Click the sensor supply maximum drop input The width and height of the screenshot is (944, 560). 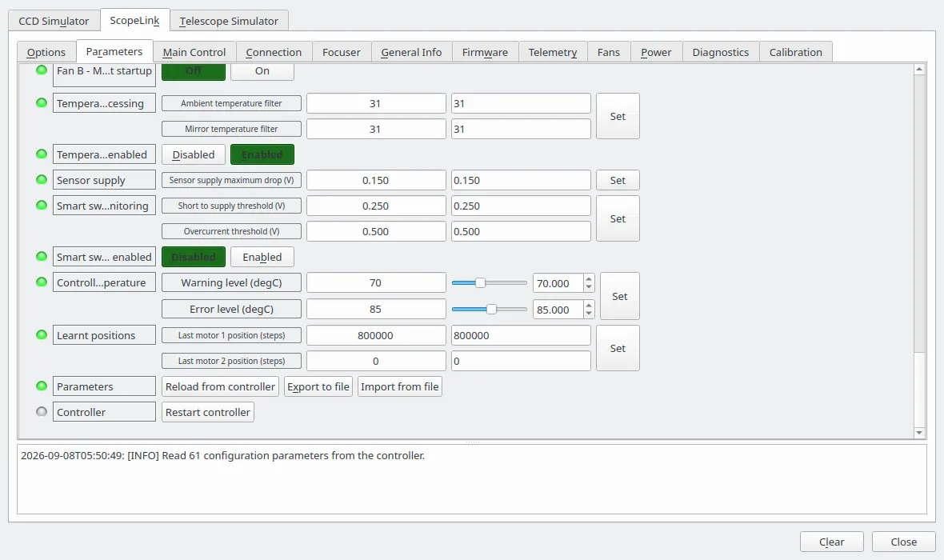tap(521, 180)
